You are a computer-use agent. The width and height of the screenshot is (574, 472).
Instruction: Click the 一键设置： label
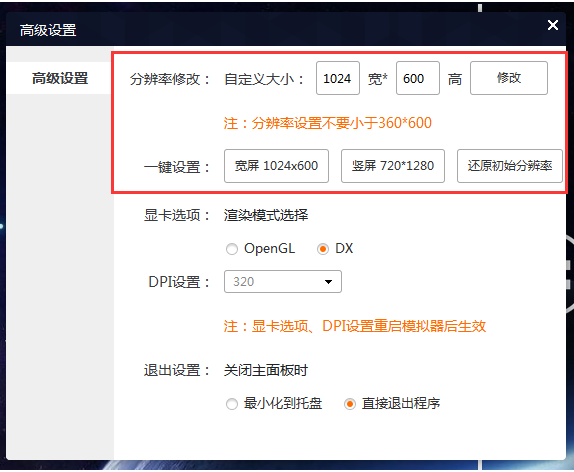coord(178,167)
